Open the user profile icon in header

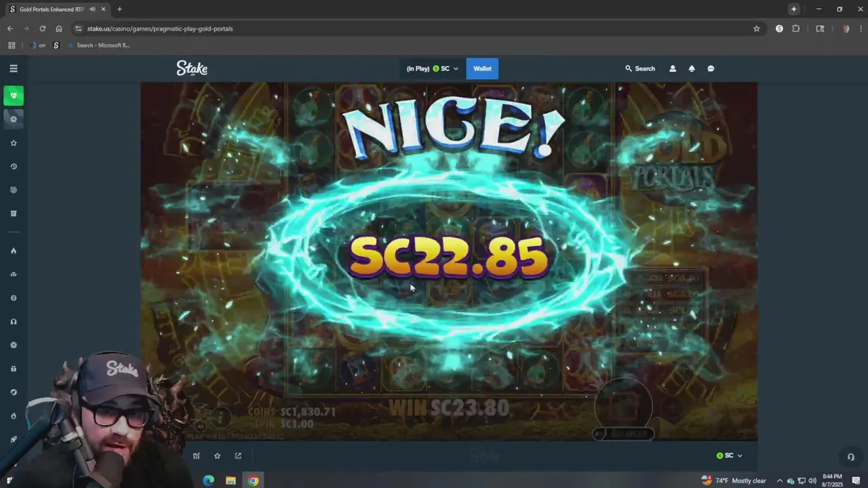(673, 68)
